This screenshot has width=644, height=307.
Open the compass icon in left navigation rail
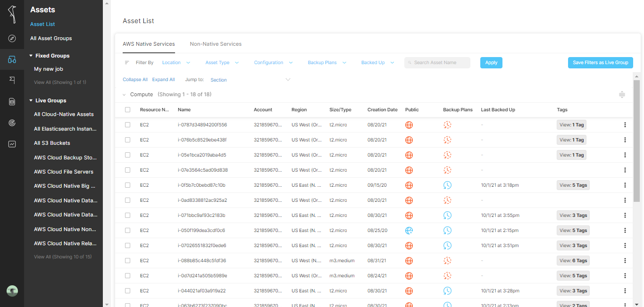point(12,39)
